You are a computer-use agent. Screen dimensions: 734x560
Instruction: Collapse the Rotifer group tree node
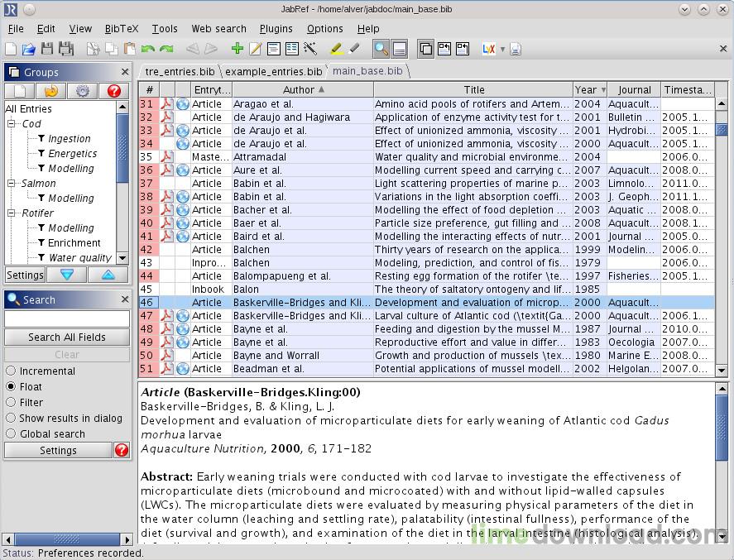pyautogui.click(x=12, y=213)
